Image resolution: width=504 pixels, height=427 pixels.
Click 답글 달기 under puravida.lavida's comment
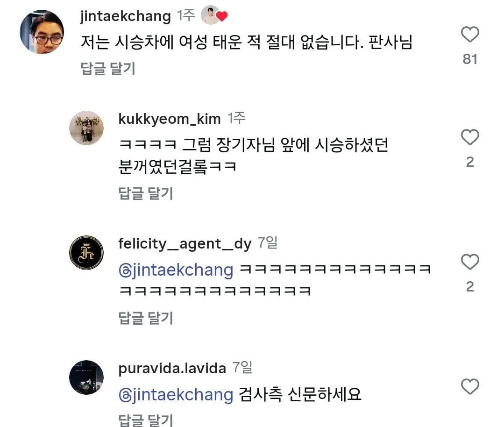[x=146, y=419]
